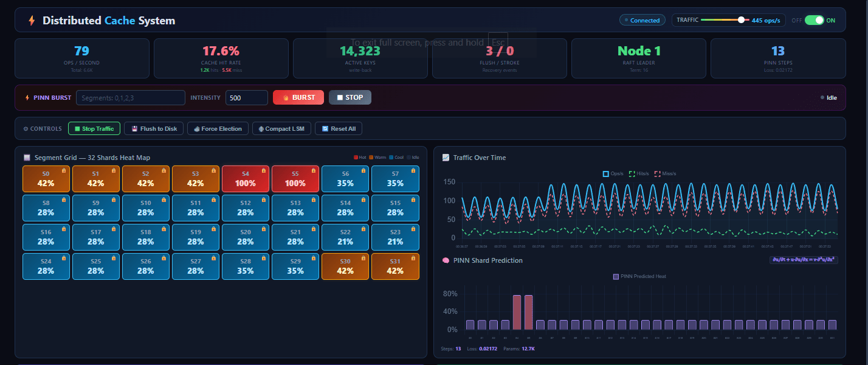Viewport: 868px width, 365px height.
Task: Click the Traffic Over Time chart icon
Action: coord(446,158)
